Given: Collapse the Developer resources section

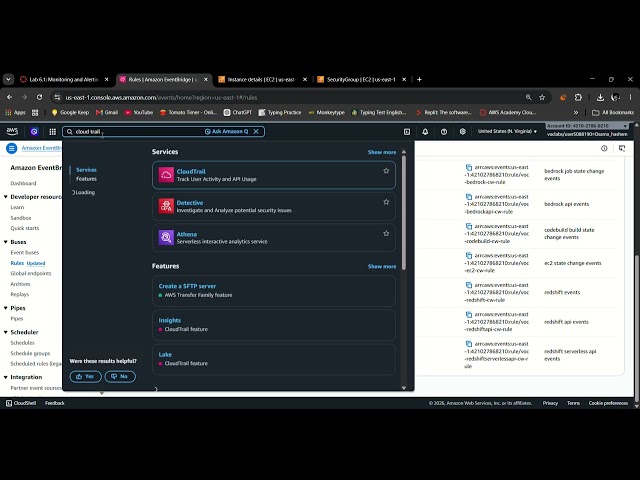Looking at the screenshot, I should [x=6, y=197].
